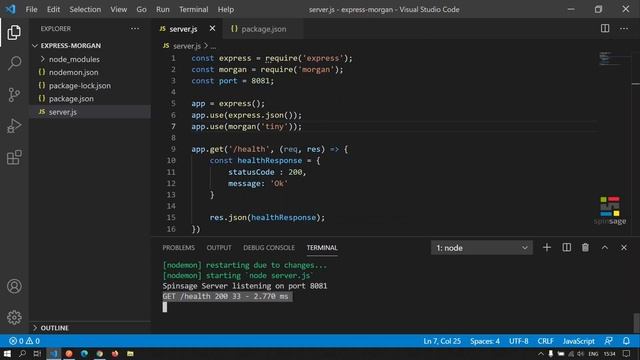Open the notifications bell in status bar
The image size is (640, 360).
(626, 341)
